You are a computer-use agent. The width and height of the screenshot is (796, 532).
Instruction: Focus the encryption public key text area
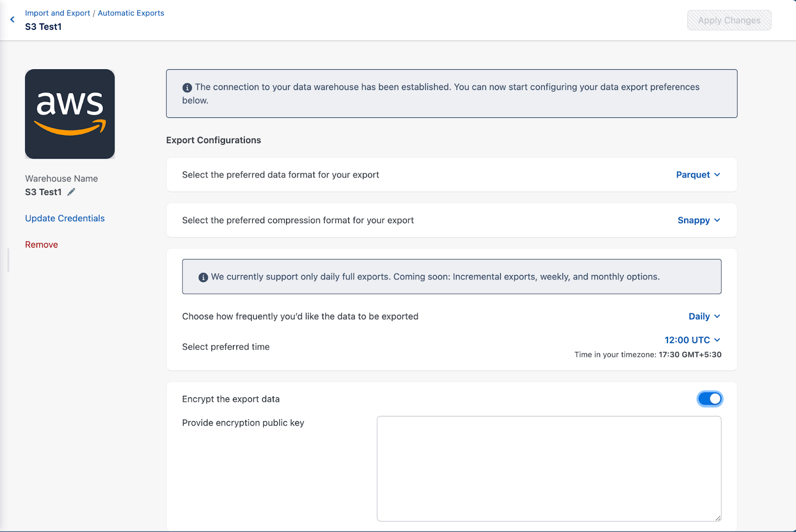coord(549,469)
